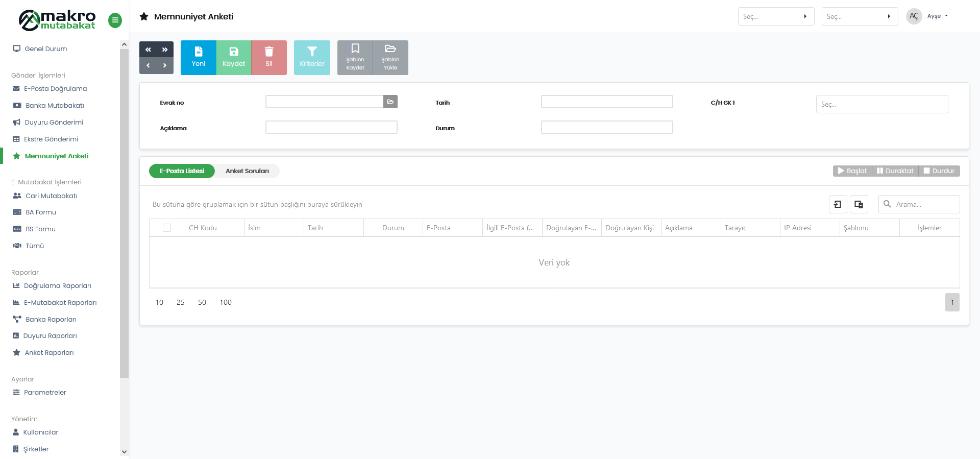Open the Kriterler filter icon
Screen dimensions: 980x459
click(x=312, y=52)
